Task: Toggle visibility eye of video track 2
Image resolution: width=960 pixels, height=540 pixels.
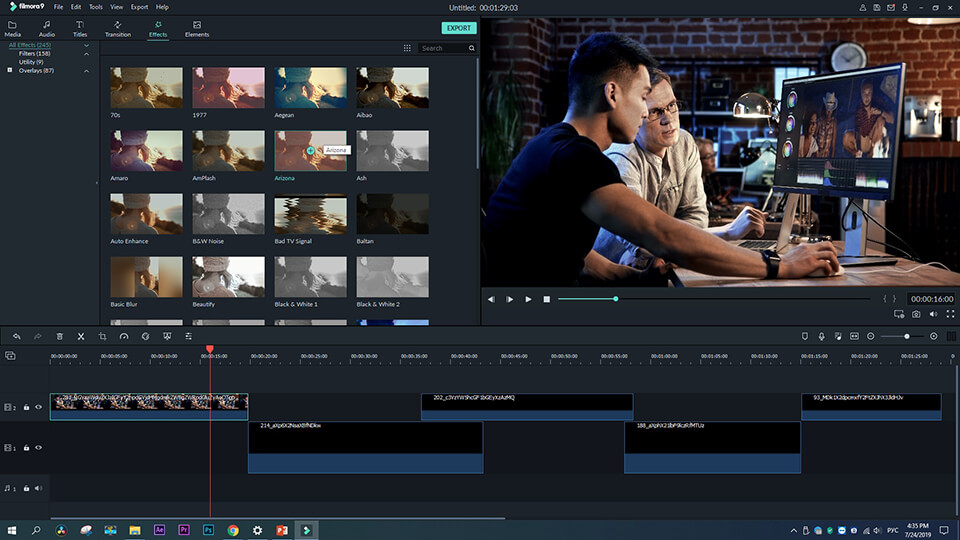Action: pyautogui.click(x=39, y=407)
